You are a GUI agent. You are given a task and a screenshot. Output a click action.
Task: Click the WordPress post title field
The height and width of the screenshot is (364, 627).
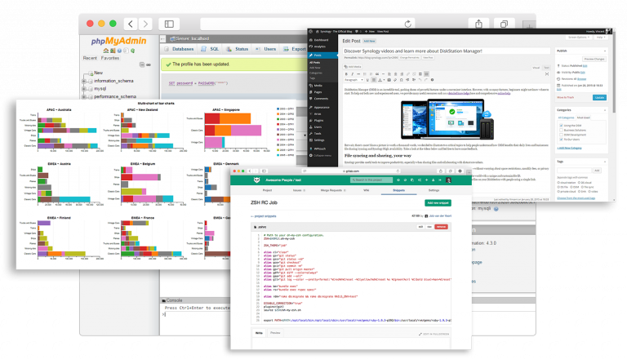[447, 51]
